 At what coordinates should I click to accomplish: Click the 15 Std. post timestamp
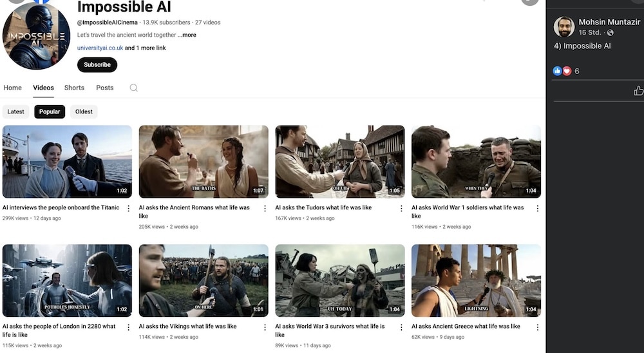tap(590, 32)
